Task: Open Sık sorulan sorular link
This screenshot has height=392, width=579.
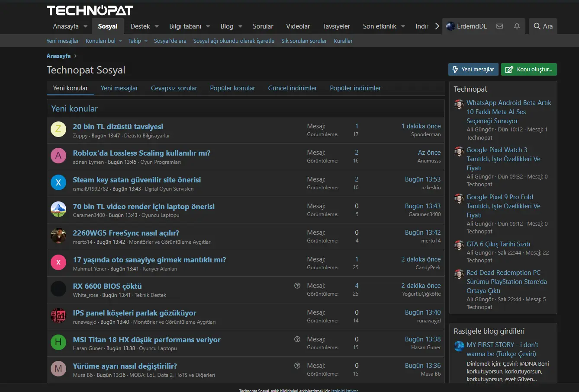Action: [x=304, y=41]
